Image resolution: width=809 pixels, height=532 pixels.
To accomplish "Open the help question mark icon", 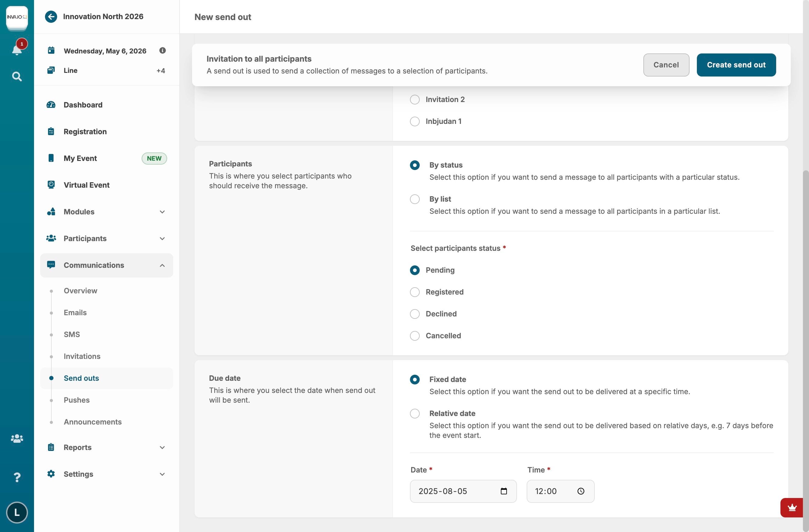I will pos(17,477).
